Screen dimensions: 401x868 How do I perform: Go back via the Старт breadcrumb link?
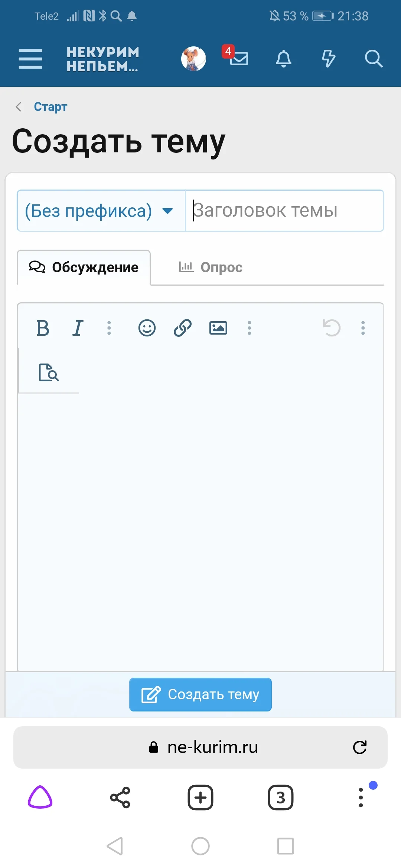[50, 107]
